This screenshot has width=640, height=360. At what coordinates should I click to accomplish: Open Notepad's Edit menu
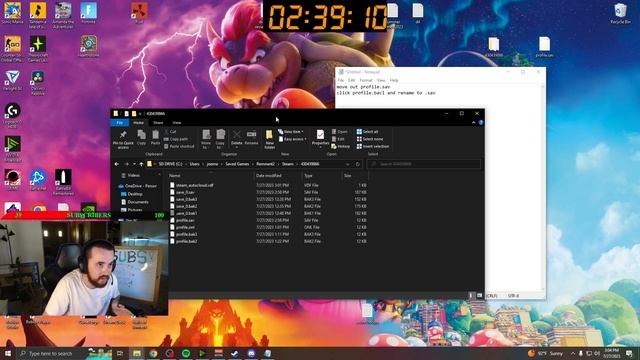(351, 80)
